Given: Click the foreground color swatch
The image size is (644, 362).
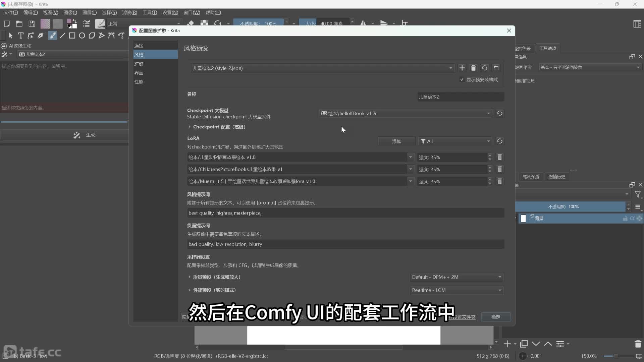Looking at the screenshot, I should (69, 21).
